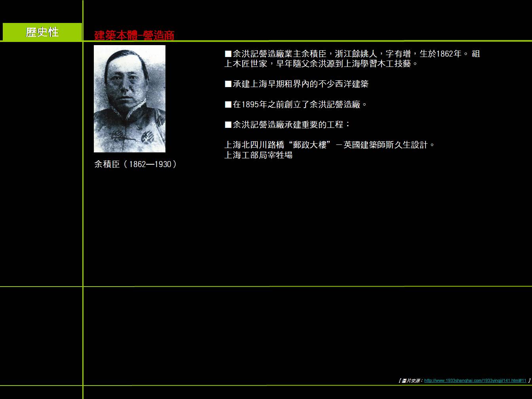Click the square bullet before 在1895年之前
The image size is (532, 399).
click(x=228, y=104)
